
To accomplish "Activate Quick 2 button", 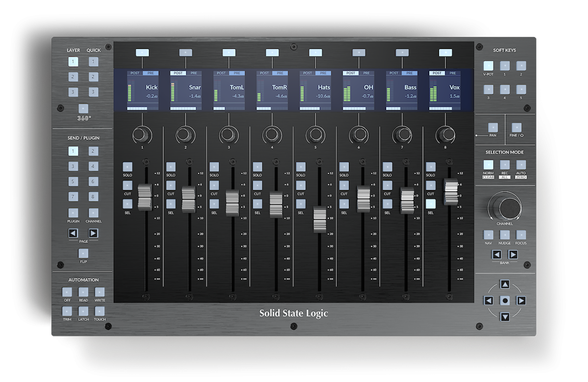I will point(94,77).
